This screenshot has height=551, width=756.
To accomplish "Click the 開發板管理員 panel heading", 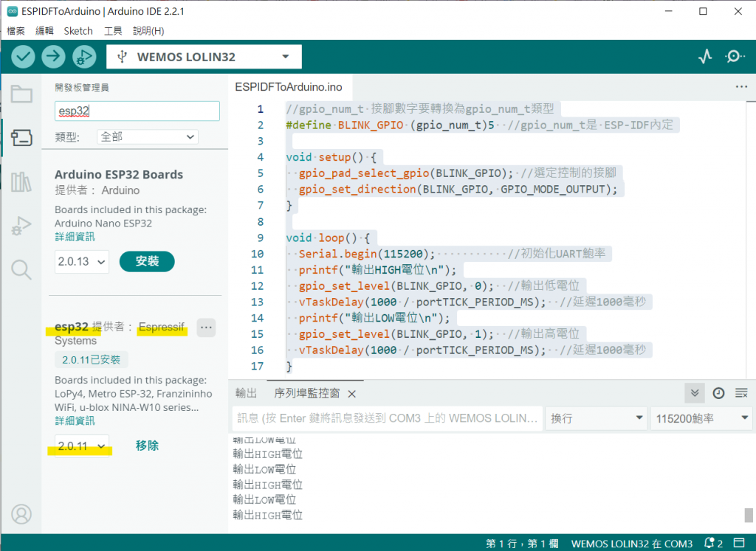I will pyautogui.click(x=82, y=87).
